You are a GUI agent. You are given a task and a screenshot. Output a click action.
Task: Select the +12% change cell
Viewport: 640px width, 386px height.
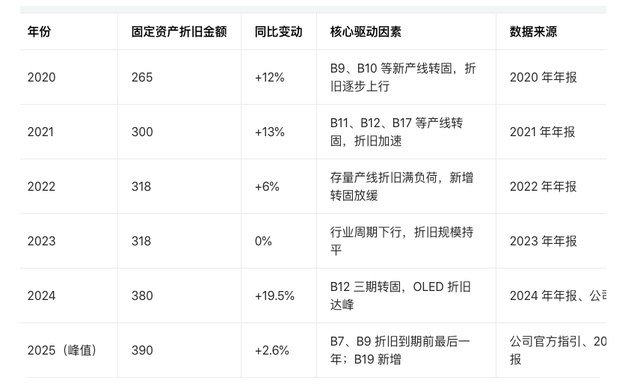click(x=269, y=77)
